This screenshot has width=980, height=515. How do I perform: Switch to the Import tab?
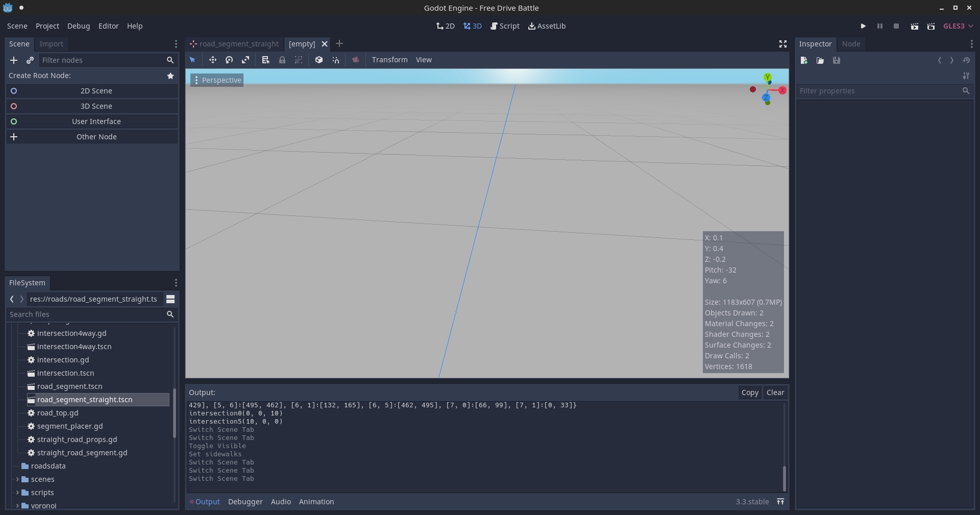52,44
